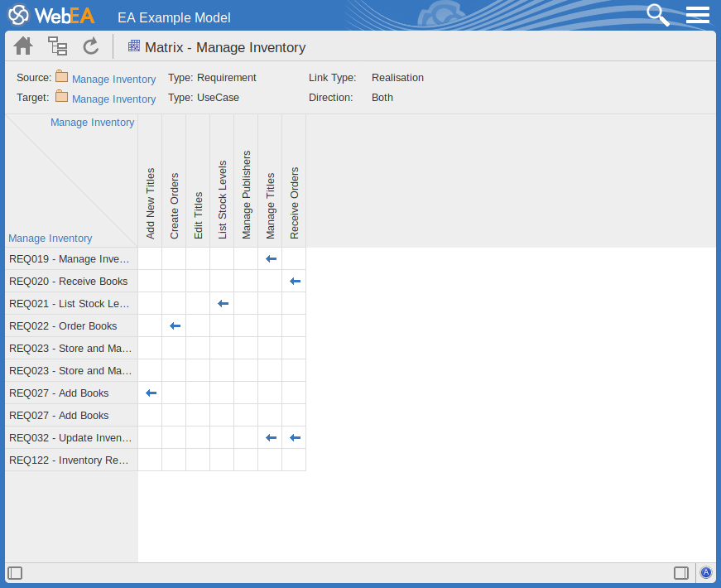This screenshot has width=721, height=588.
Task: Click arrow linking REQ021 to List Stock Levels
Action: point(222,304)
